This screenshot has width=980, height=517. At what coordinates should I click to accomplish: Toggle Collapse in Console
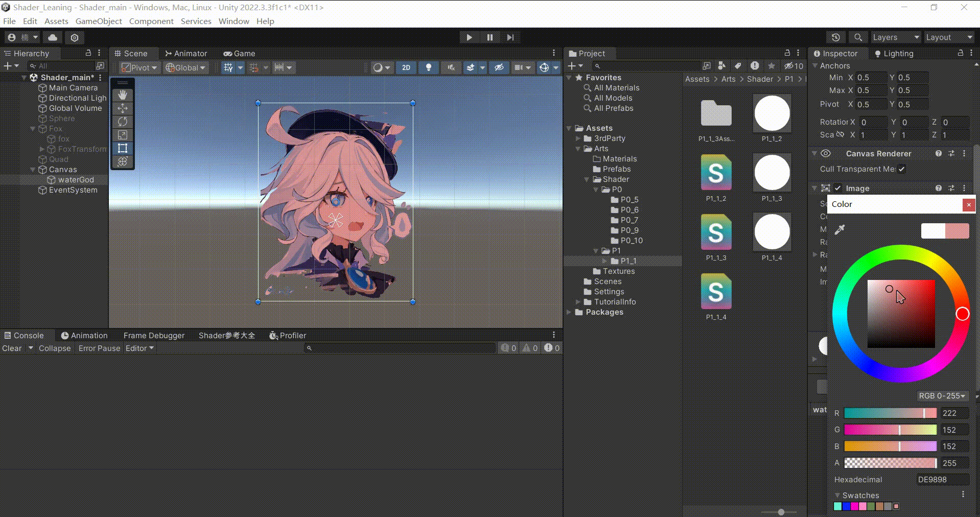tap(55, 348)
